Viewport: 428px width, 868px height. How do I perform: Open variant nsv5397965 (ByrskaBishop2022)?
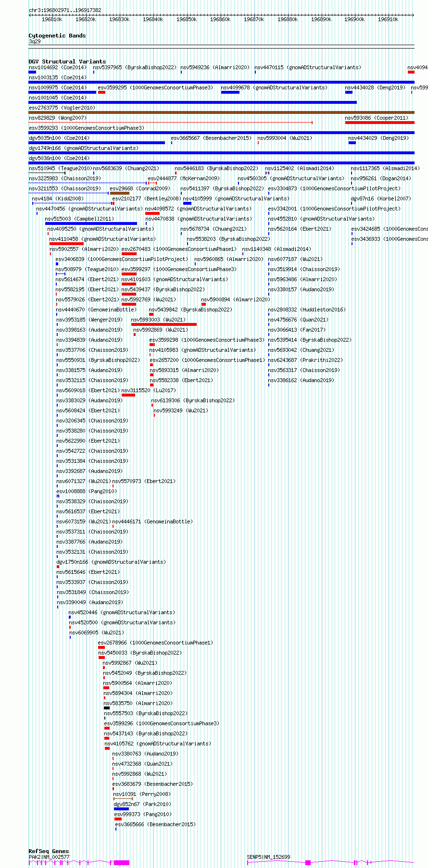pyautogui.click(x=135, y=68)
